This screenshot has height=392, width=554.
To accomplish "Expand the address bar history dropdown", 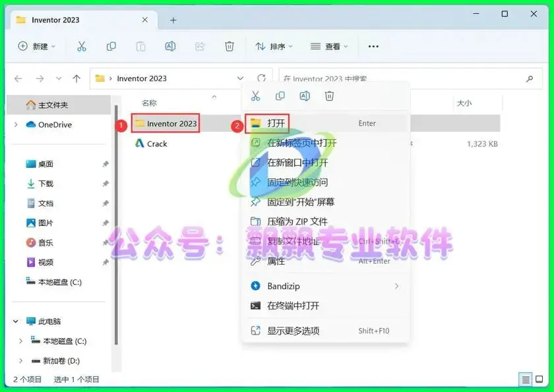I will click(240, 78).
